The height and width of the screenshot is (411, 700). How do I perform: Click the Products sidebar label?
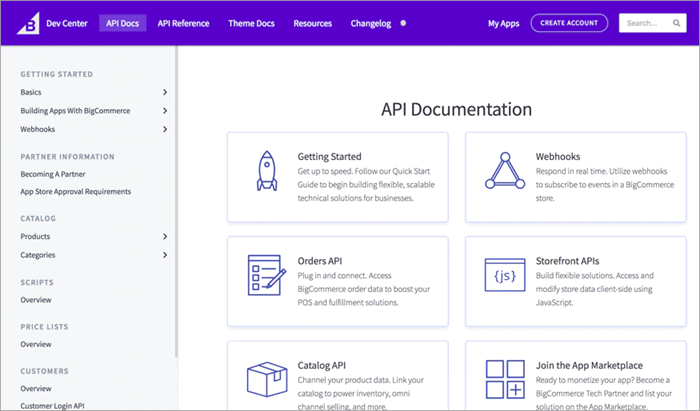pos(35,237)
